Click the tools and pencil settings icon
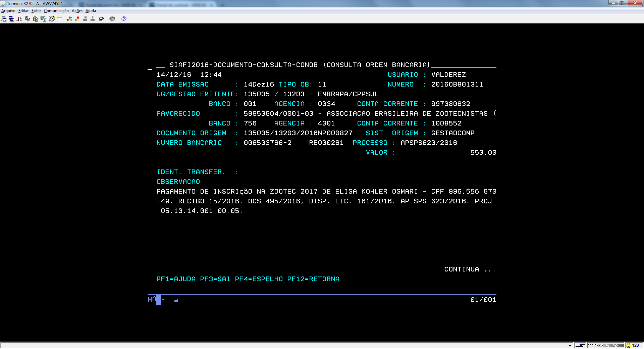Viewport: 644px width, 349px height. 52,19
